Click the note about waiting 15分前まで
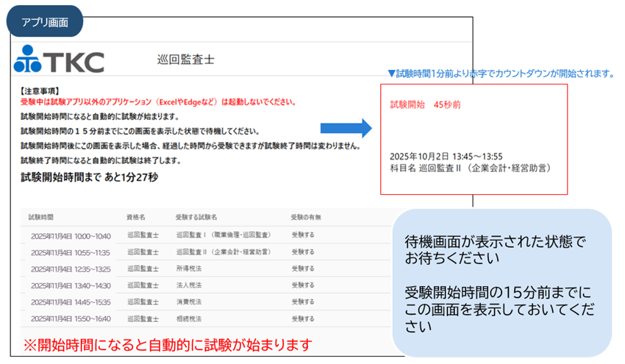 point(140,131)
